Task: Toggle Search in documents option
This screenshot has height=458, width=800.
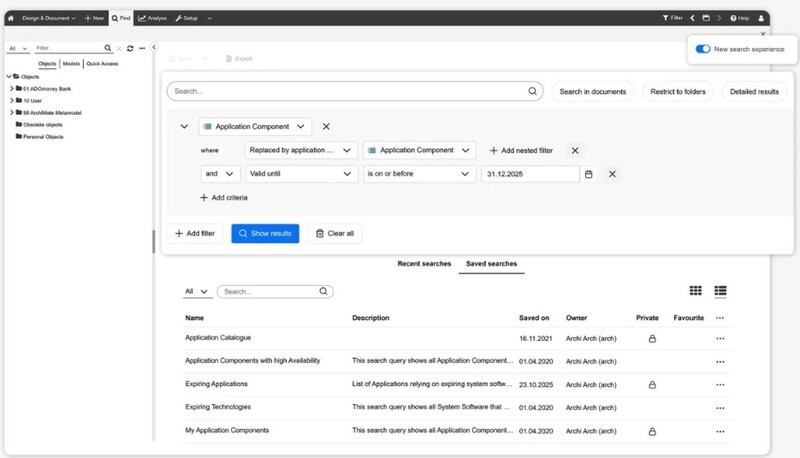Action: (592, 91)
